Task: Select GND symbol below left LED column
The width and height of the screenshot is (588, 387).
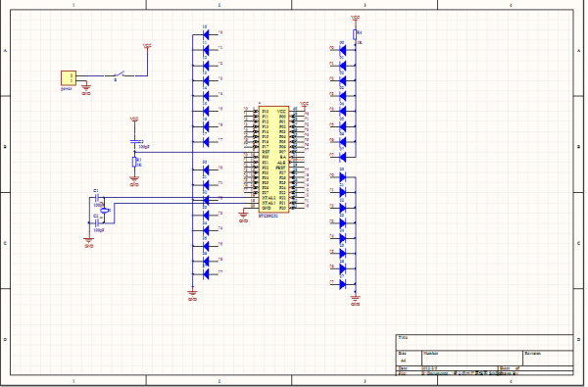Action: pyautogui.click(x=192, y=294)
